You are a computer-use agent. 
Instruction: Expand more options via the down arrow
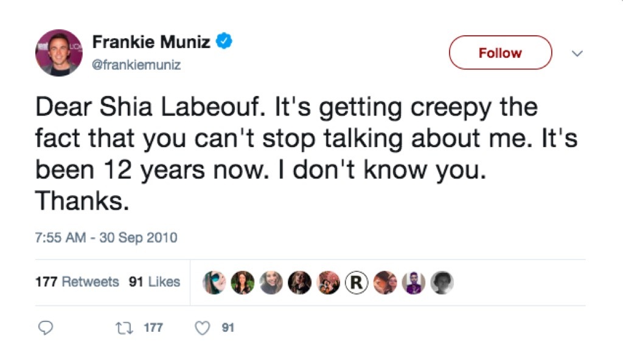point(577,54)
